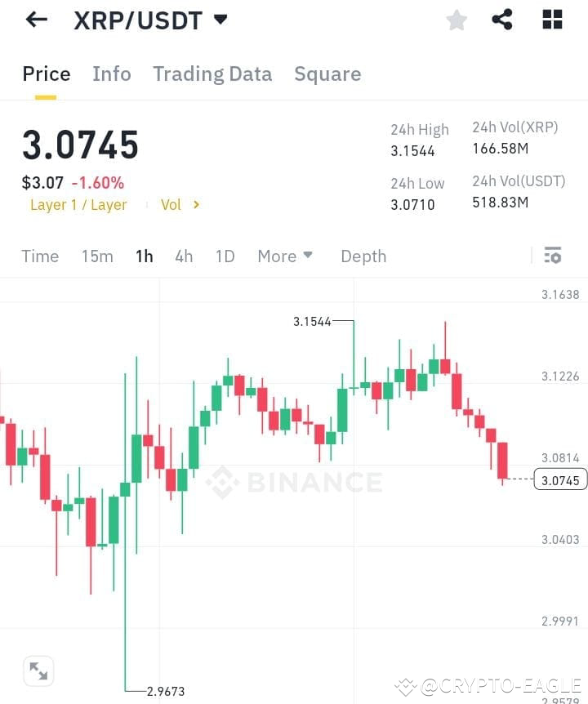Click the Layer 1 / Layer tag
The height and width of the screenshot is (704, 588).
78,205
